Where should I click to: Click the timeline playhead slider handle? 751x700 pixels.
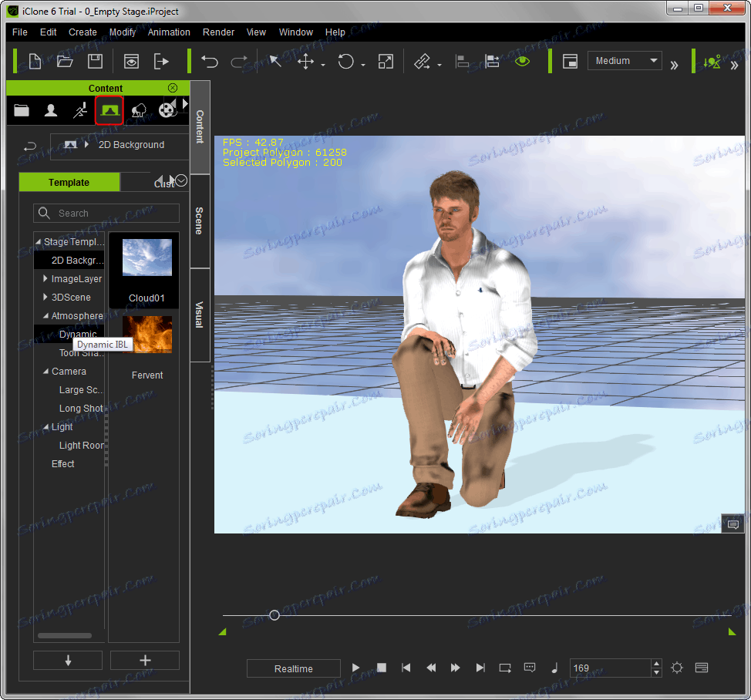[x=274, y=615]
